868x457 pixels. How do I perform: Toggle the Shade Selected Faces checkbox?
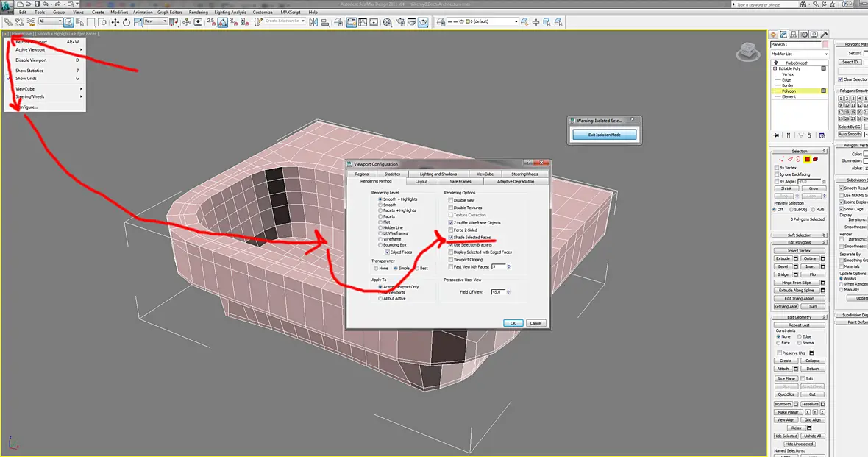[451, 237]
